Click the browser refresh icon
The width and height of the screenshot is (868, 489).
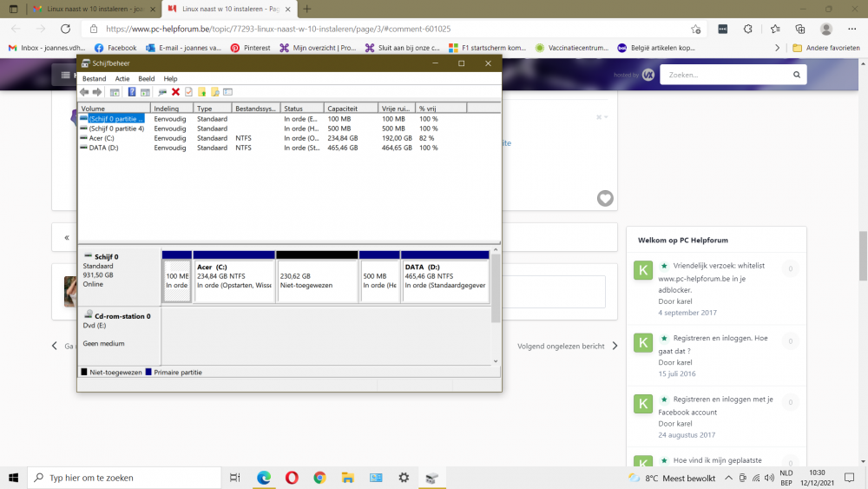pos(65,29)
